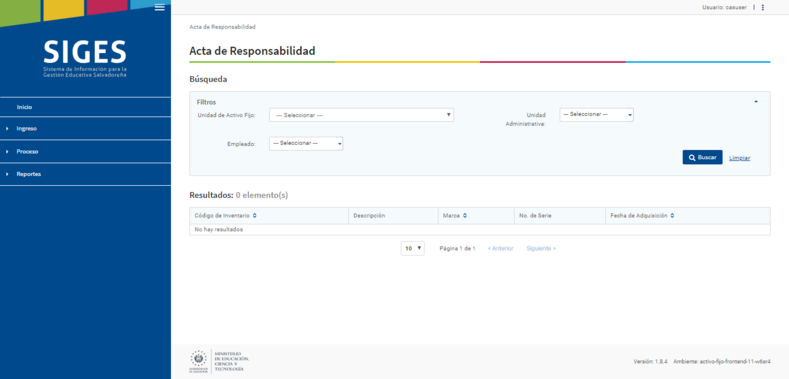Open Unidad de Activo Fijo dropdown
Screen dimensions: 789x379
(x=361, y=115)
